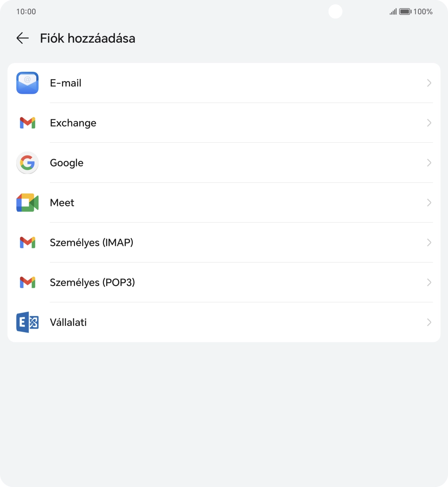Tap the Fiók hozzáadása title text
Viewport: 448px width, 487px height.
coord(88,38)
